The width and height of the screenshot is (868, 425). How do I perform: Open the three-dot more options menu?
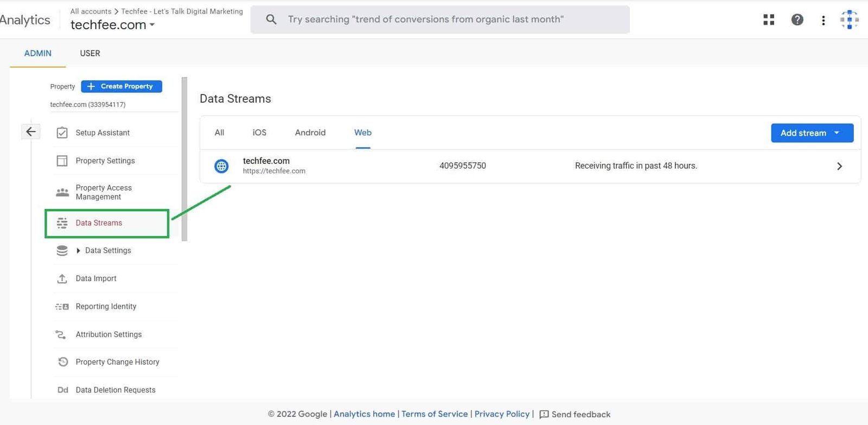824,20
